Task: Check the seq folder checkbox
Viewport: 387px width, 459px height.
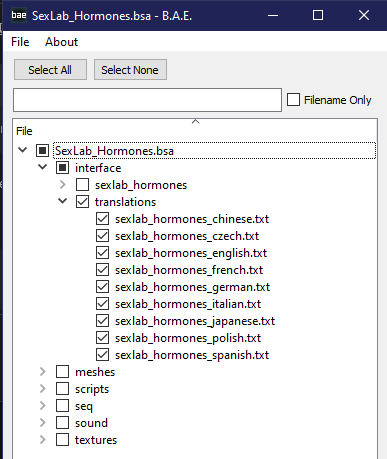Action: [x=62, y=406]
